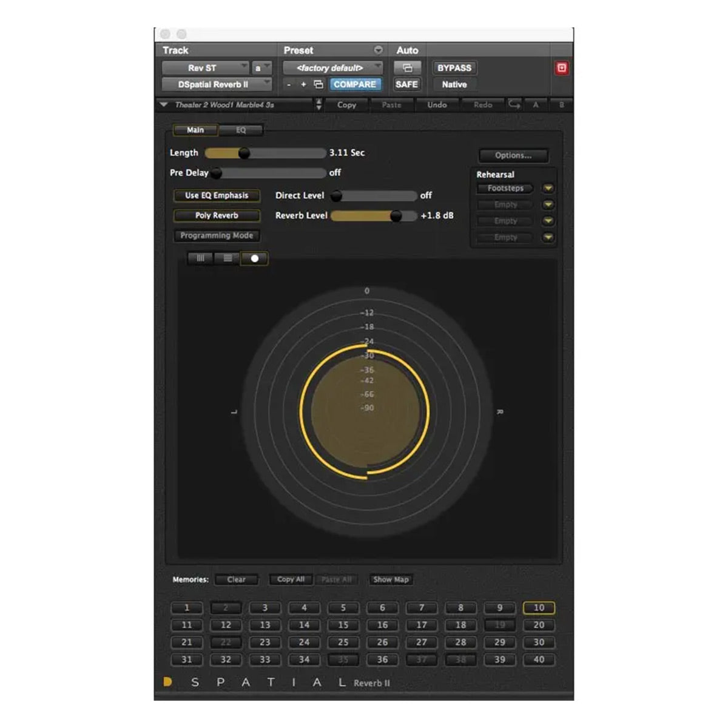Open the insert position 'a' dropdown
This screenshot has width=728, height=728.
[x=262, y=68]
